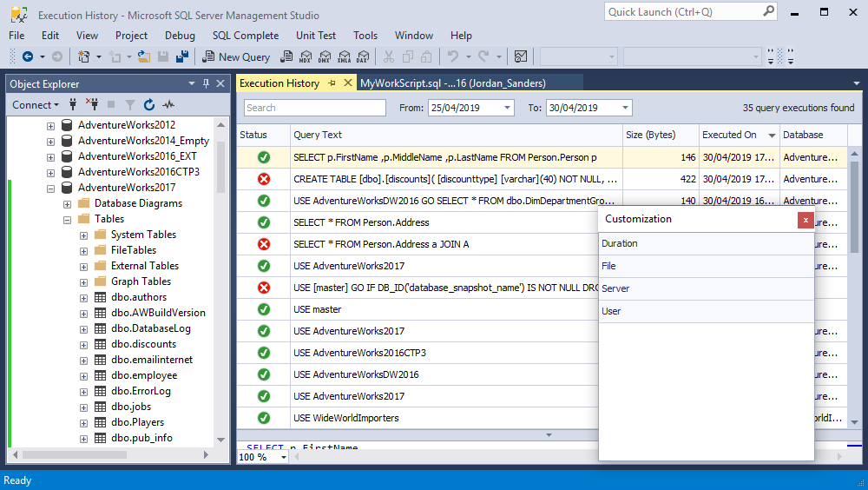Open the Tools menu
Screen dimensions: 868x490
(365, 36)
